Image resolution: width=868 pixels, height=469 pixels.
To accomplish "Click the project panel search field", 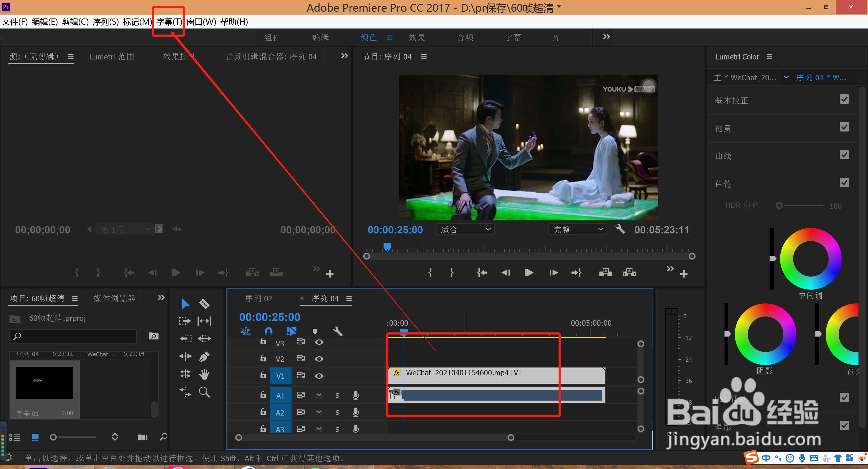I will coord(74,336).
